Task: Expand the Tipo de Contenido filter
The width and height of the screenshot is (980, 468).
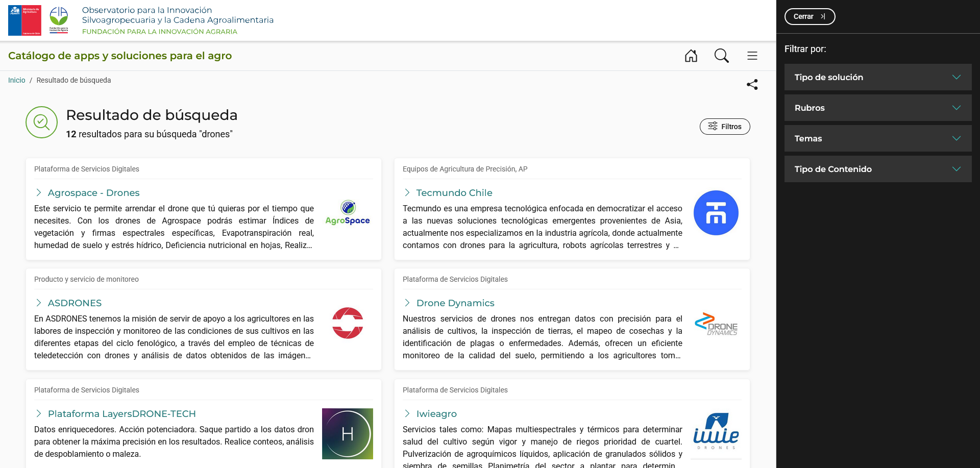Action: click(x=878, y=169)
